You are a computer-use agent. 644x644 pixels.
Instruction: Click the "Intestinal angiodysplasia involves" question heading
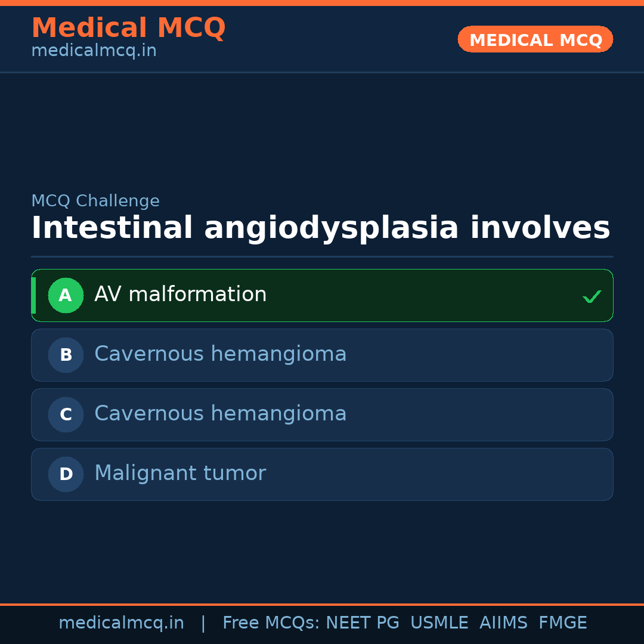320,228
